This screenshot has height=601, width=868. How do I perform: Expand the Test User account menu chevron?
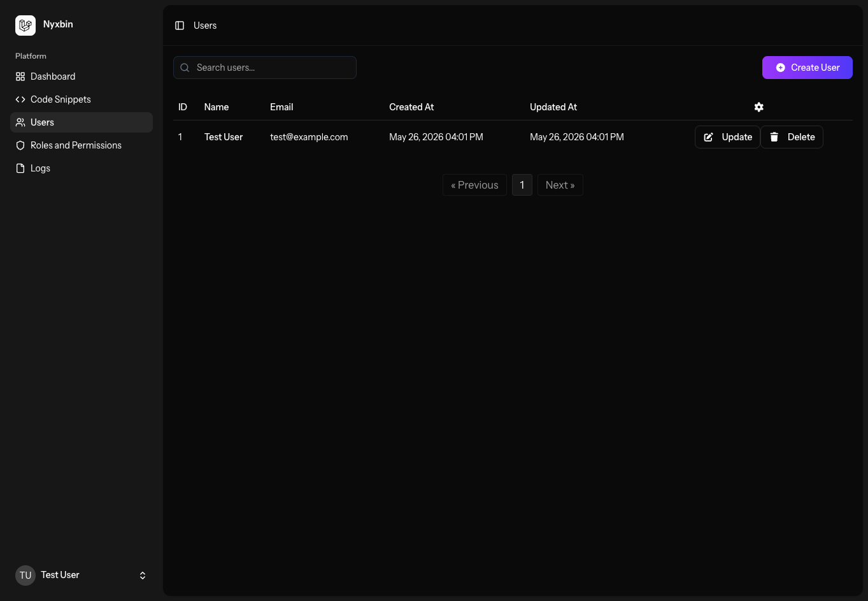[x=143, y=575]
